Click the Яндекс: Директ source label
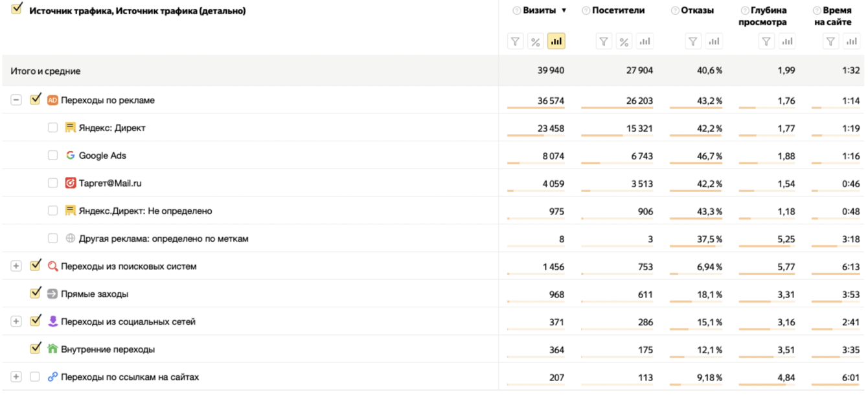The height and width of the screenshot is (398, 868). (111, 128)
